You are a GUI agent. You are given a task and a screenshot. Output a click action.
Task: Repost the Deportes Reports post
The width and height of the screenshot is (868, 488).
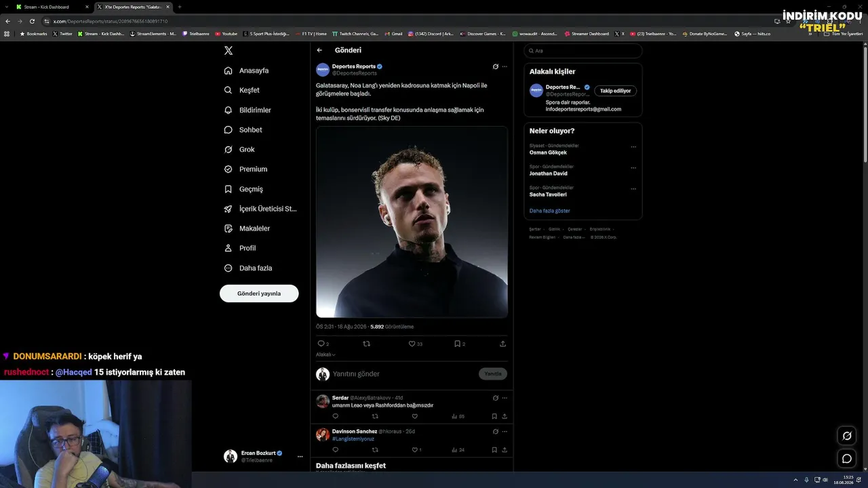[367, 344]
